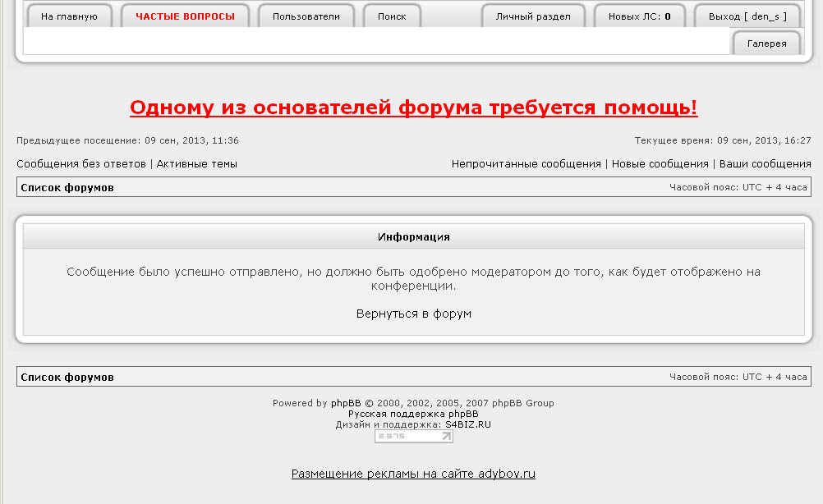Click Вернуться в форум link
The image size is (823, 504).
tap(414, 314)
